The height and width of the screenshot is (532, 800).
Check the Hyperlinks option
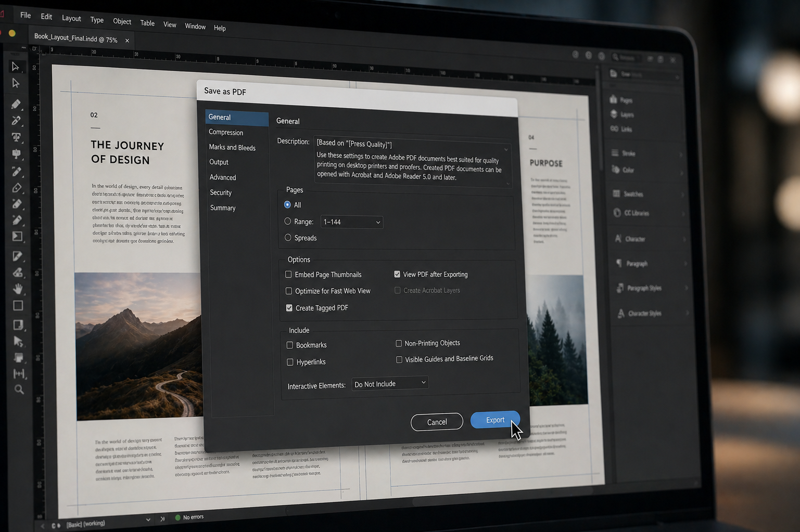(x=290, y=362)
